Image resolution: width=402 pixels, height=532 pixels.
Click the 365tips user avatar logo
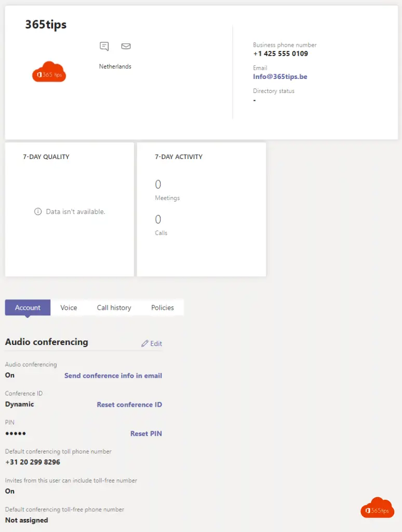tap(49, 73)
